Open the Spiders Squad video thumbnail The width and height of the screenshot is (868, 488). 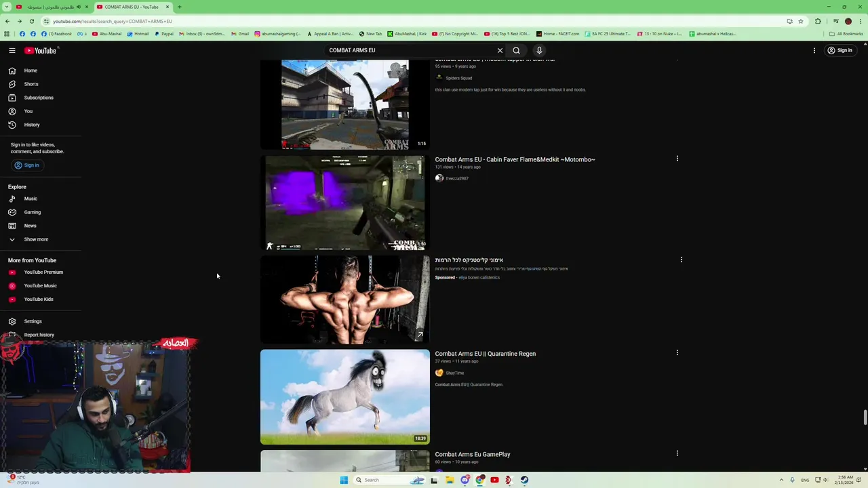[344, 104]
